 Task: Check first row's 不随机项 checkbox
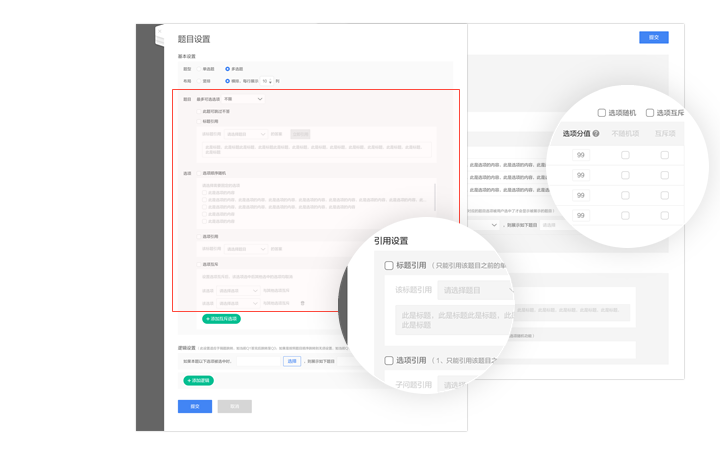point(625,155)
